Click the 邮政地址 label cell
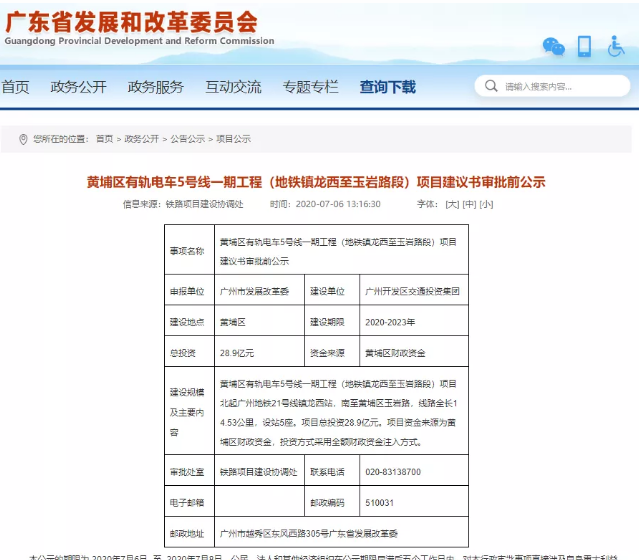 [x=187, y=534]
